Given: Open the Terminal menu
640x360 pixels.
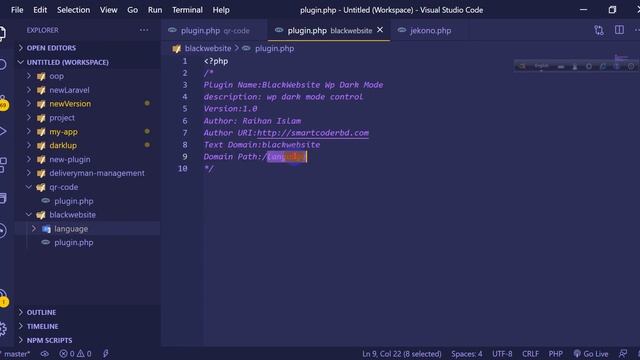Looking at the screenshot, I should pos(187,10).
